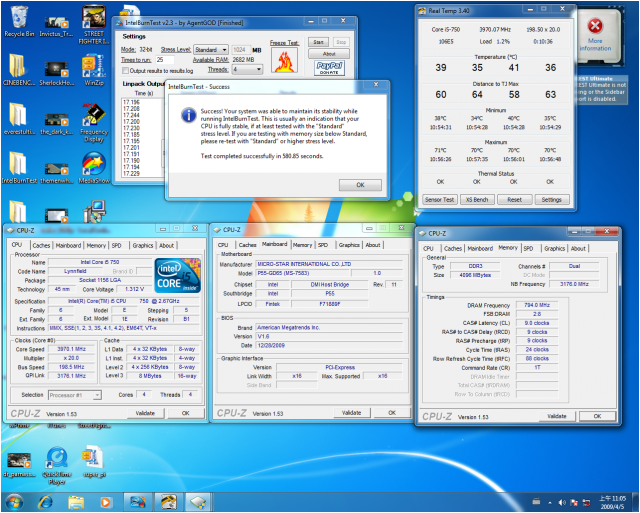Open Windows Media Player from the taskbar
The height and width of the screenshot is (513, 640).
tap(105, 502)
